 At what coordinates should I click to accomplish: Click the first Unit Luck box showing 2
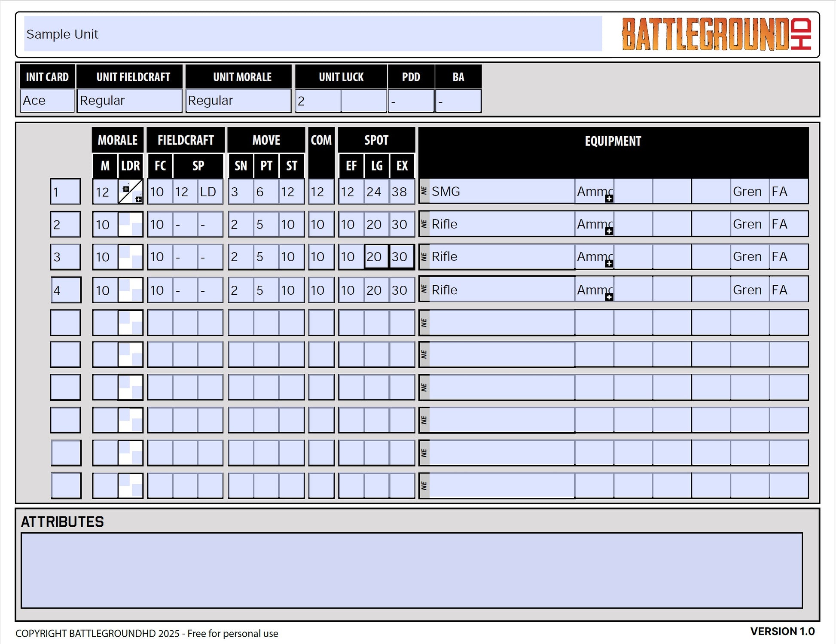[318, 101]
